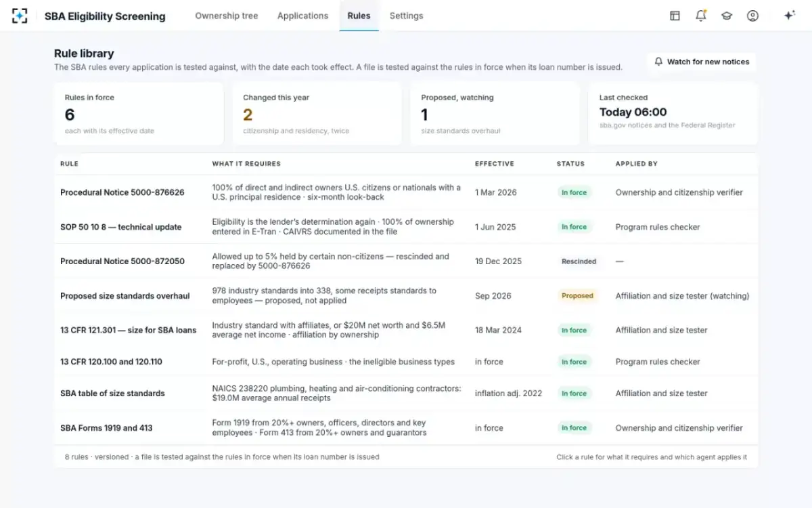812x508 pixels.
Task: Click the Last checked Today 06:00 card
Action: pos(673,114)
